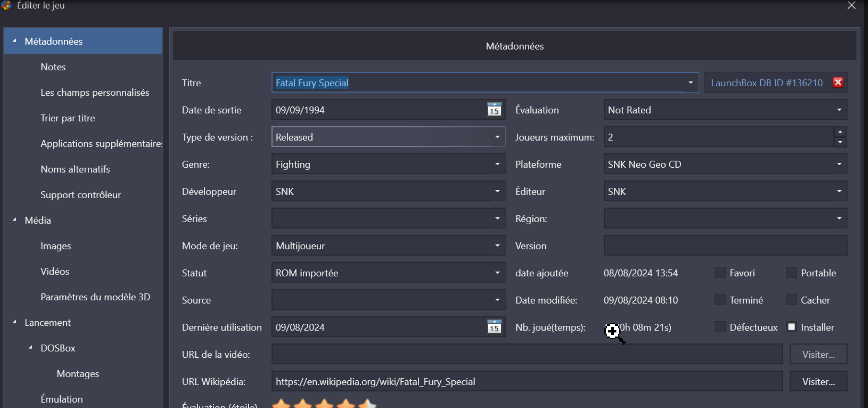Open the Éditeur dropdown
Screen dimensions: 868x408
point(839,191)
